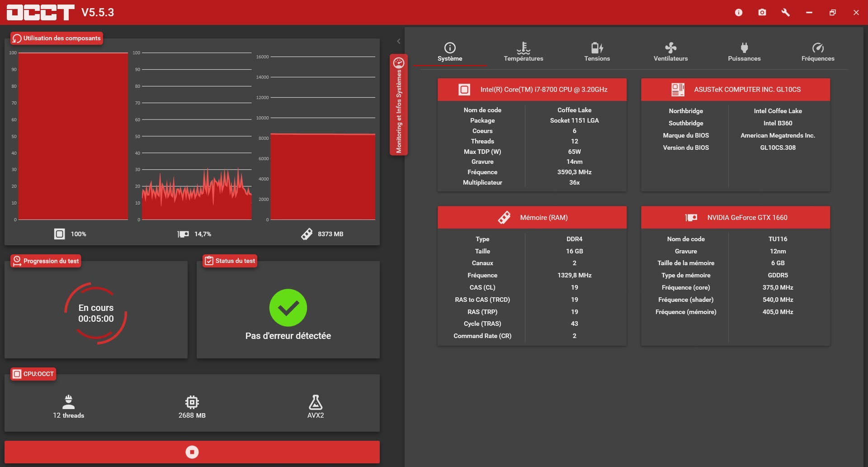This screenshot has width=868, height=467.
Task: Click the Intel B360 southbridge value
Action: click(x=778, y=123)
